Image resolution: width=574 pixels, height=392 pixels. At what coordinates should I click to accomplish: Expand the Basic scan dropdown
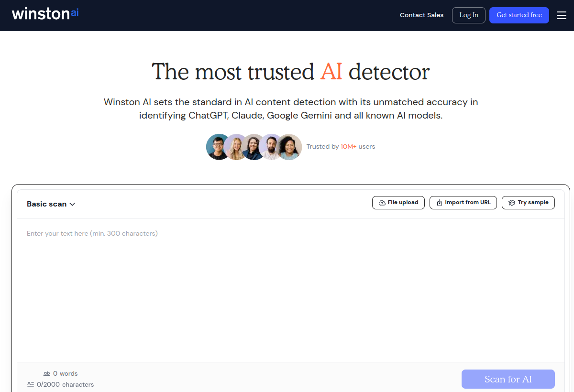[x=51, y=204]
